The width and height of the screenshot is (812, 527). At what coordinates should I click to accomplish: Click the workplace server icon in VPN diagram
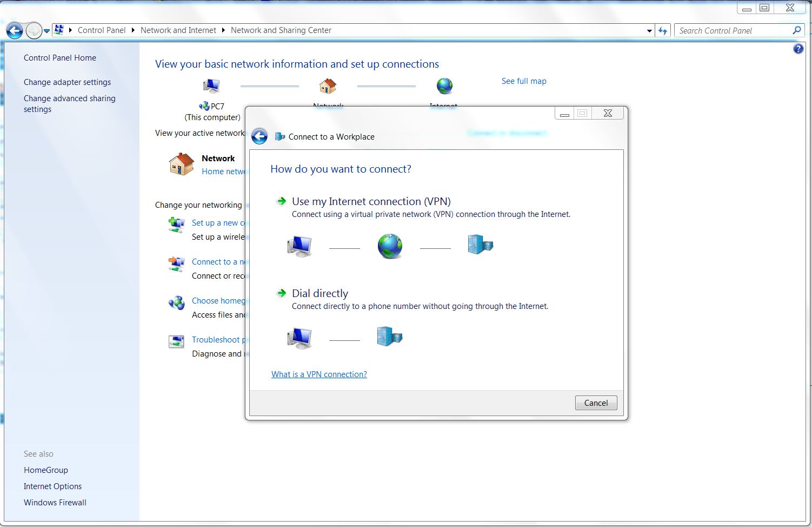pos(481,245)
